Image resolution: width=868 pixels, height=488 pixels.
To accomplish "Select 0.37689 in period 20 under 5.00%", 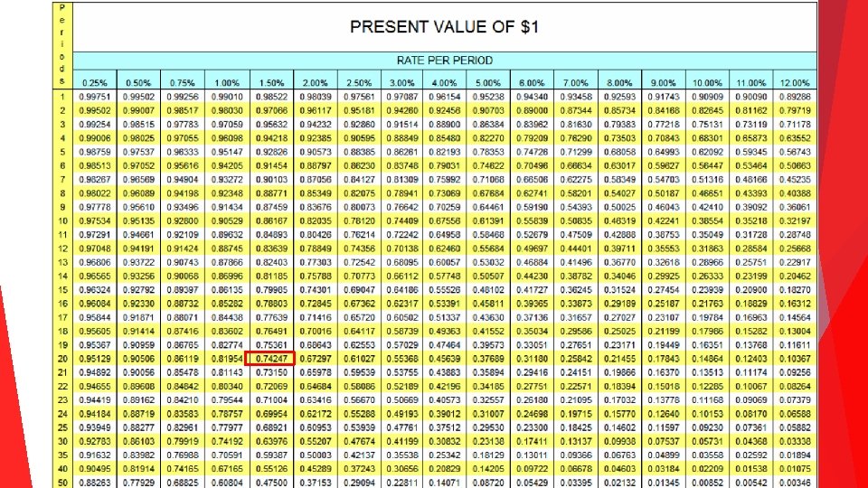I will click(487, 359).
